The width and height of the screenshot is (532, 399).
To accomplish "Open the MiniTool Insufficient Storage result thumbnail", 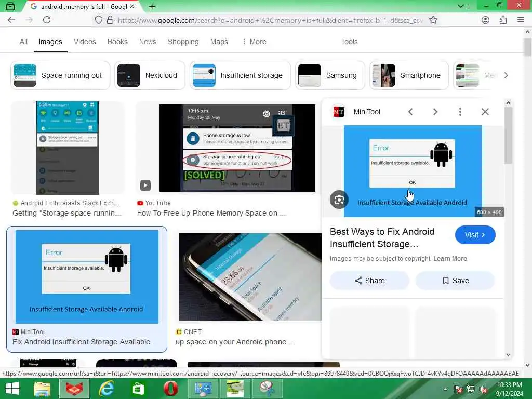I will pyautogui.click(x=87, y=276).
